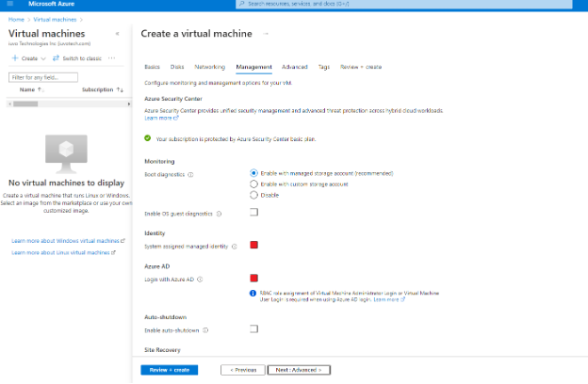Click the blue RBAC information icon

pos(253,293)
